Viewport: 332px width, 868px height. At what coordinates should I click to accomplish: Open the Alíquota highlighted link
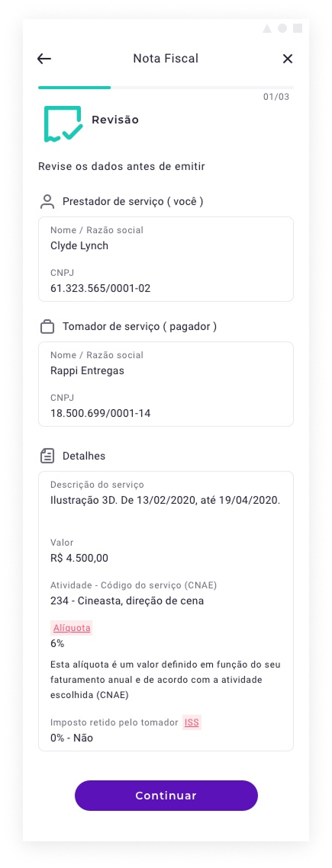click(x=72, y=628)
